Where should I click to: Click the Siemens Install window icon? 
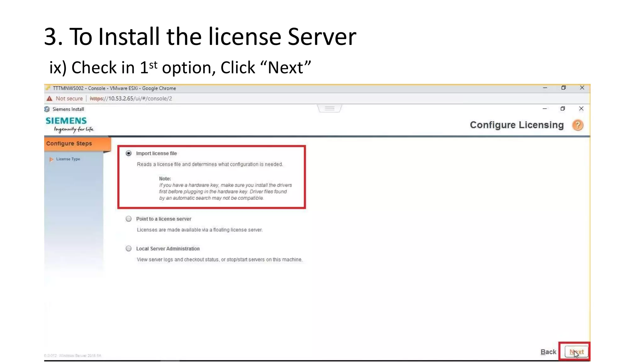click(x=47, y=109)
